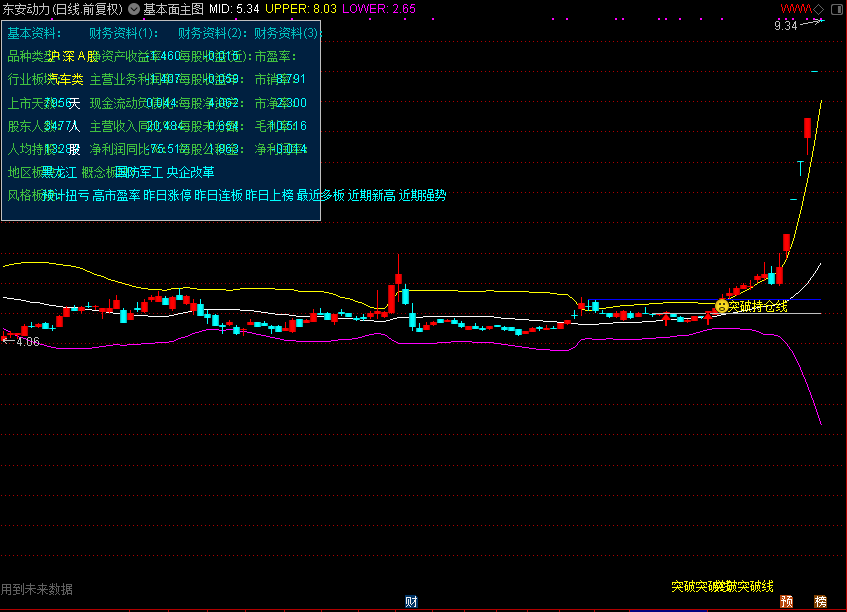847x612 pixels.
Task: Click the 9.34 high price label
Action: pyautogui.click(x=785, y=25)
